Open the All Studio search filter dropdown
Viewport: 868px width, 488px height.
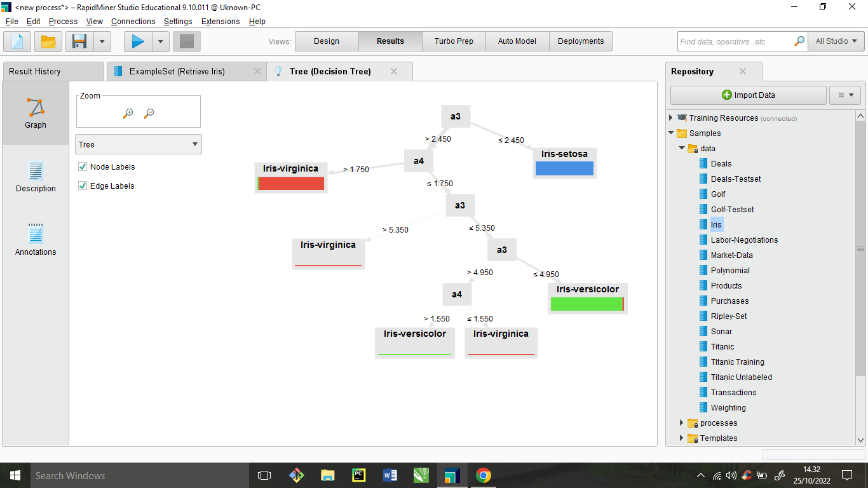(836, 41)
